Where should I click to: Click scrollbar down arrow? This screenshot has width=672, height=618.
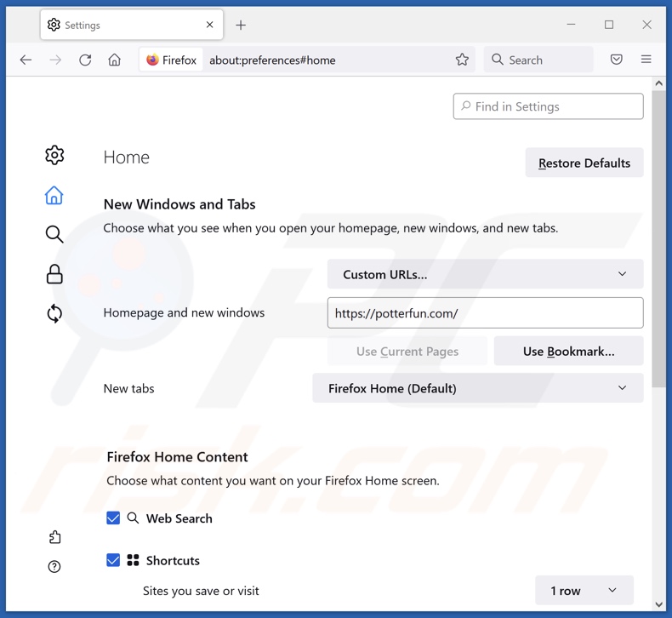click(x=658, y=604)
